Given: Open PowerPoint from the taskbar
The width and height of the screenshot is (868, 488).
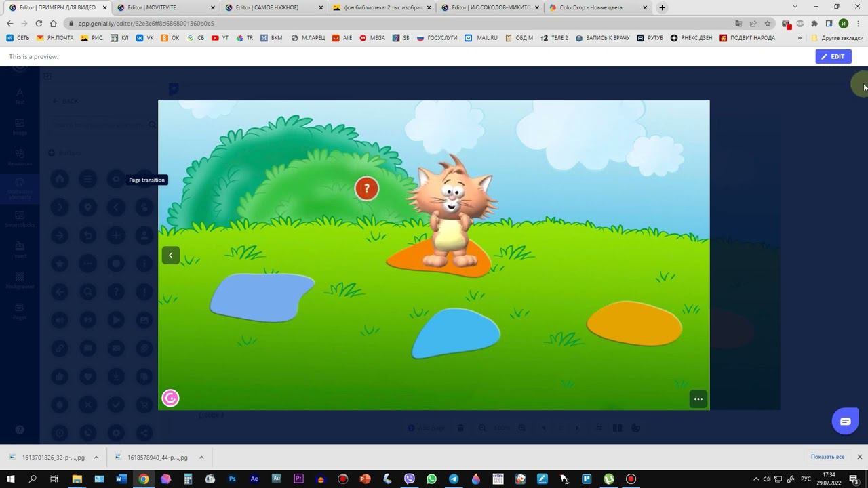Looking at the screenshot, I should coord(365,479).
